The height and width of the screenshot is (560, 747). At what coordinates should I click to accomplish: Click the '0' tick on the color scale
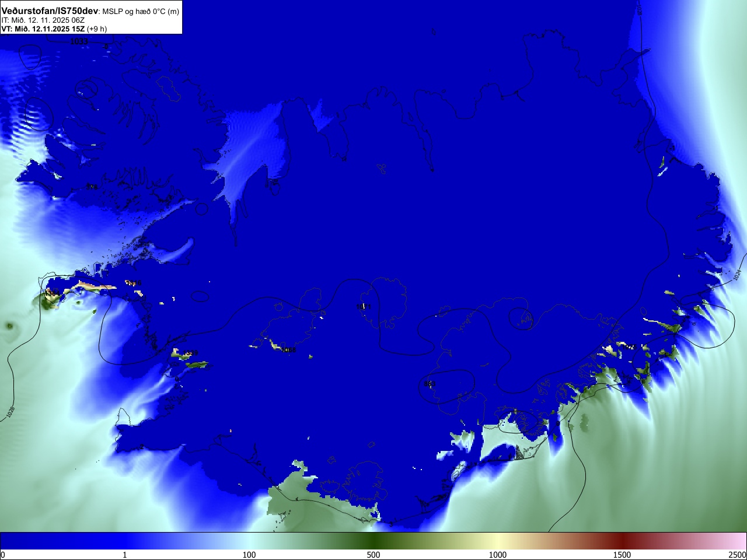coord(3,555)
